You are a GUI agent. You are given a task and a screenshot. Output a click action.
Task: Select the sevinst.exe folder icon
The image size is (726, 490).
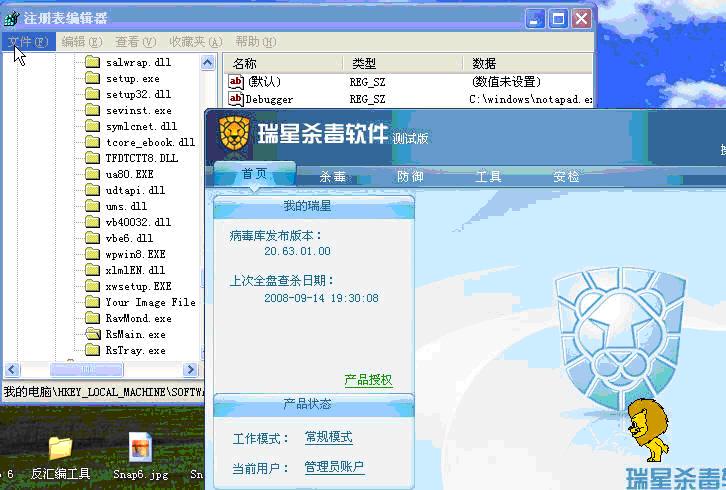(93, 110)
